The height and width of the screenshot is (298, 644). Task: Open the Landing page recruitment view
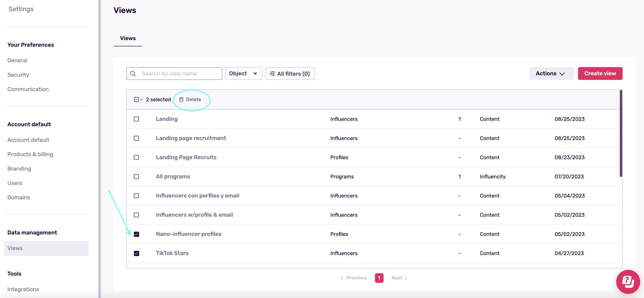click(x=191, y=138)
